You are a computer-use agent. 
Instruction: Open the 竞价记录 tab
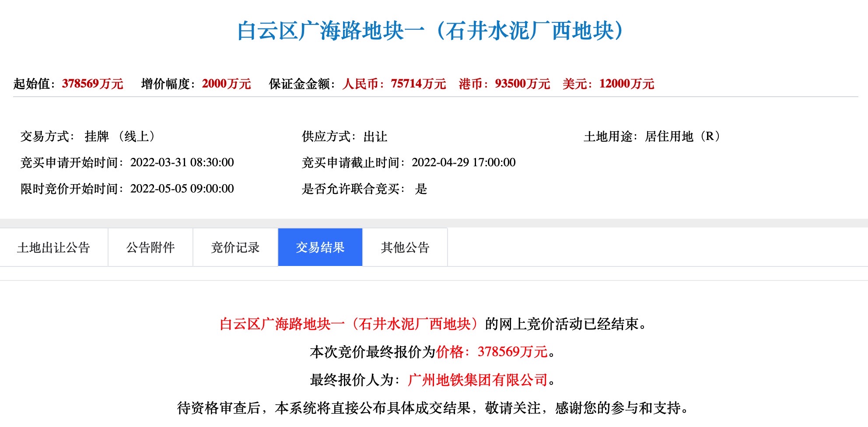(235, 248)
